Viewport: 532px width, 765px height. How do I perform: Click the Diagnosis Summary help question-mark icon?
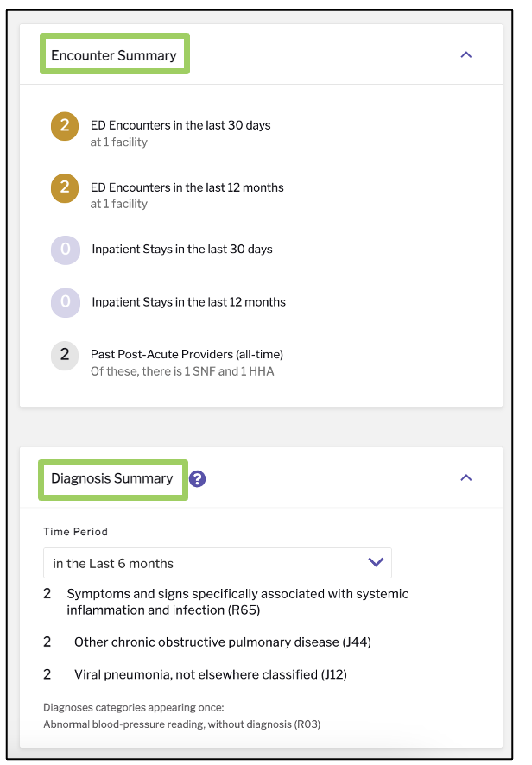[x=197, y=479]
